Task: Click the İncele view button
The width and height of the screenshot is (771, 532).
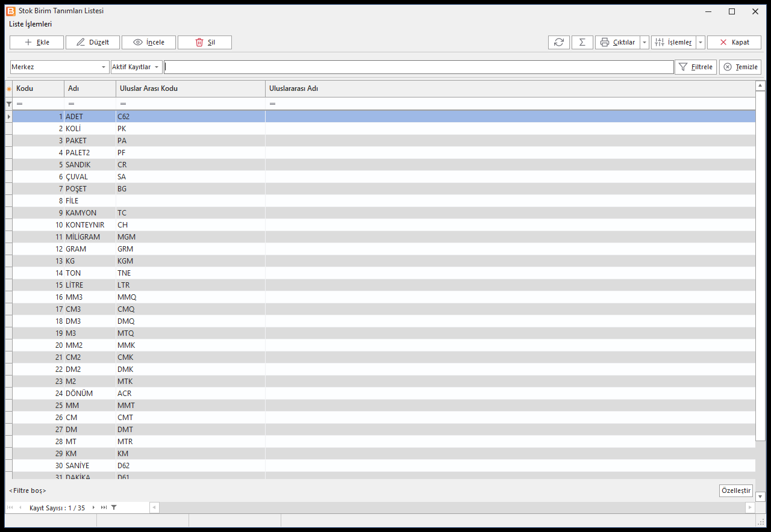Action: coord(149,42)
